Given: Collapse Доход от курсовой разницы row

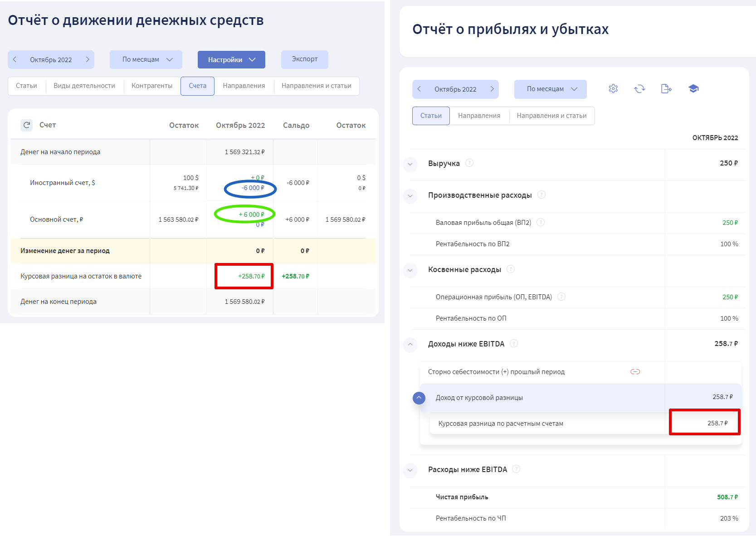Looking at the screenshot, I should point(419,398).
